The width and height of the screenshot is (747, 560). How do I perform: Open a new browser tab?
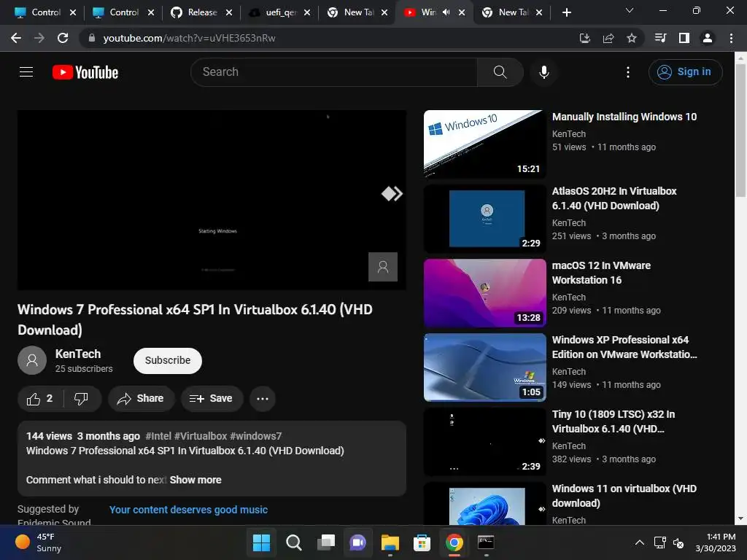[x=566, y=12]
